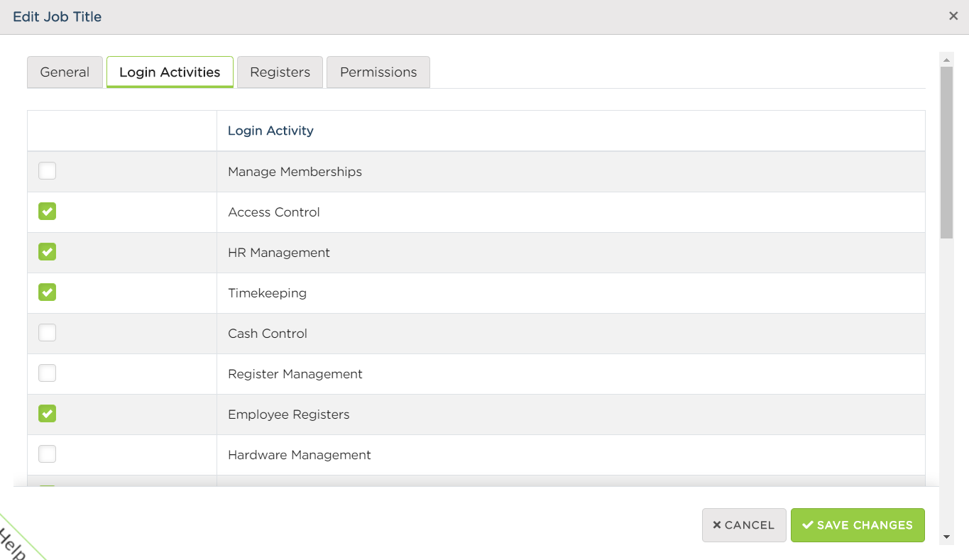The image size is (969, 560).
Task: Click the Cancel button
Action: tap(744, 525)
